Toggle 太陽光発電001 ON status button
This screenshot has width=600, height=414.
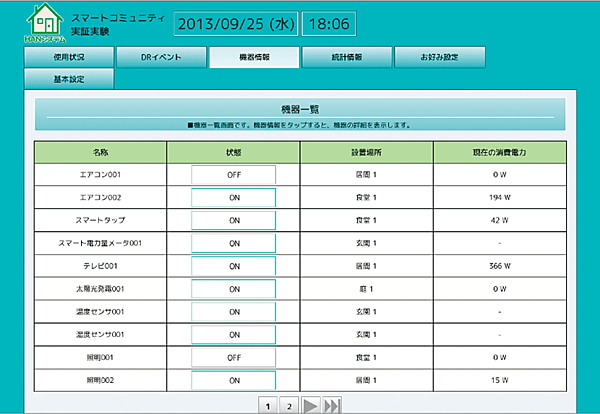coord(233,289)
